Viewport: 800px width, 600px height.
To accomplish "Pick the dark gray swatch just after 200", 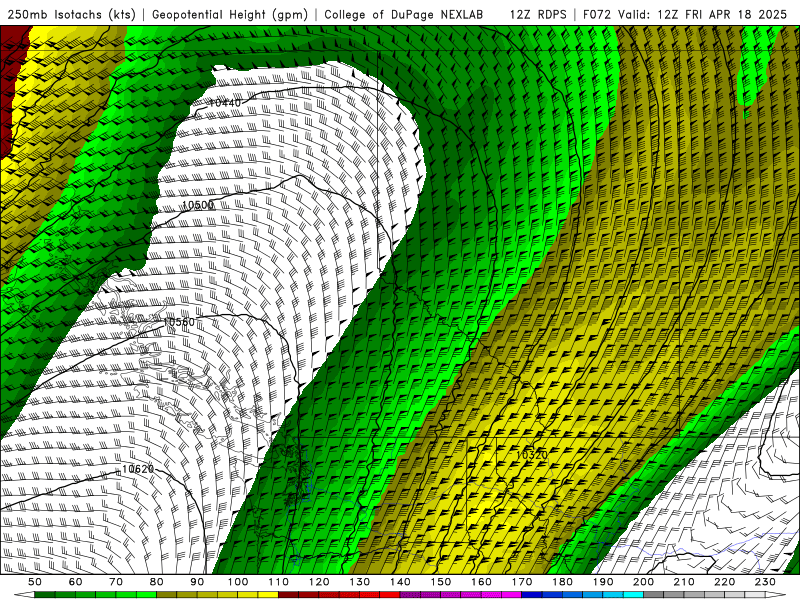I will click(654, 594).
